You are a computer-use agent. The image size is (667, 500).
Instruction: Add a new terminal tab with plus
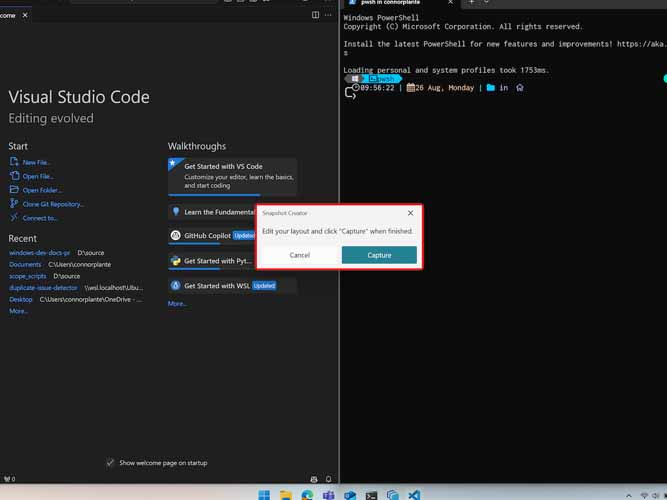point(471,2)
